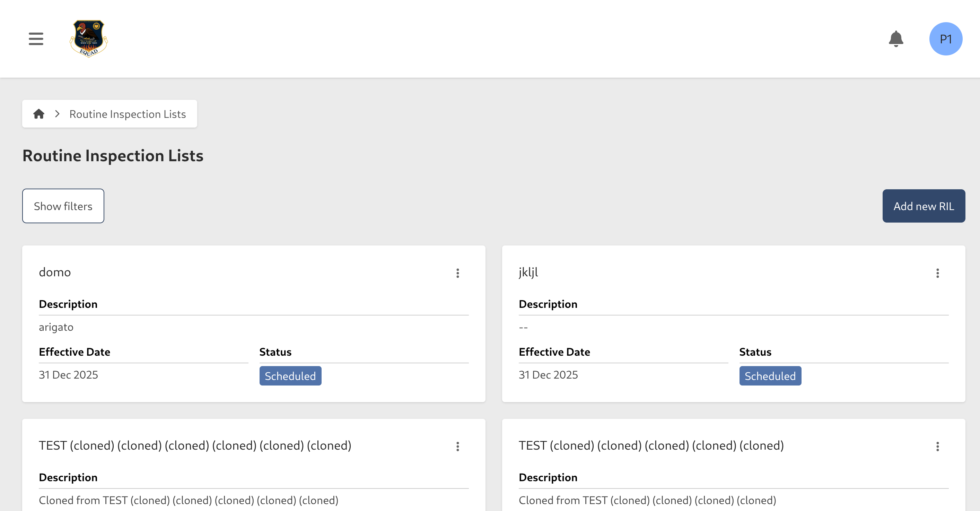Open the P1 user avatar menu
Image resolution: width=980 pixels, height=511 pixels.
pos(945,39)
